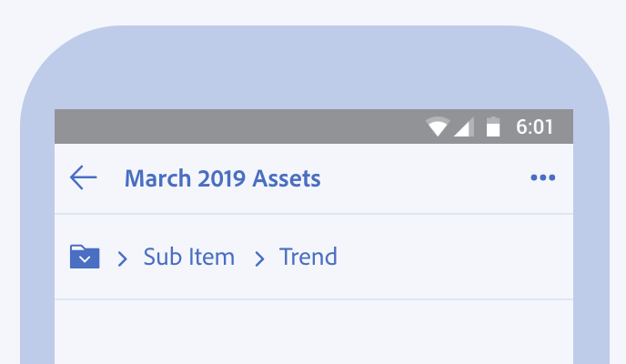Click the divider line under the breadcrumb row
626x364 pixels.
[x=313, y=299]
